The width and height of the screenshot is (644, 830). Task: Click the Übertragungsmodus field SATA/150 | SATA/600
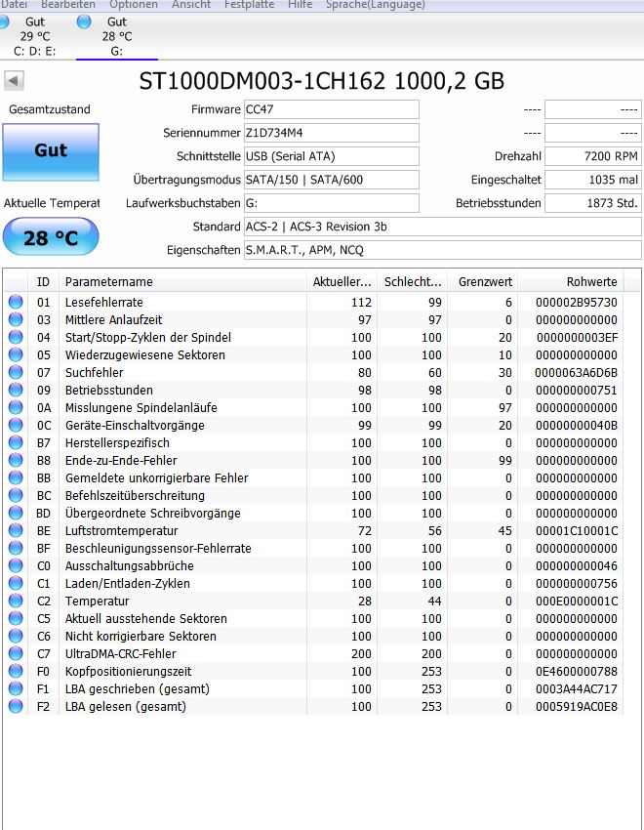pos(332,180)
